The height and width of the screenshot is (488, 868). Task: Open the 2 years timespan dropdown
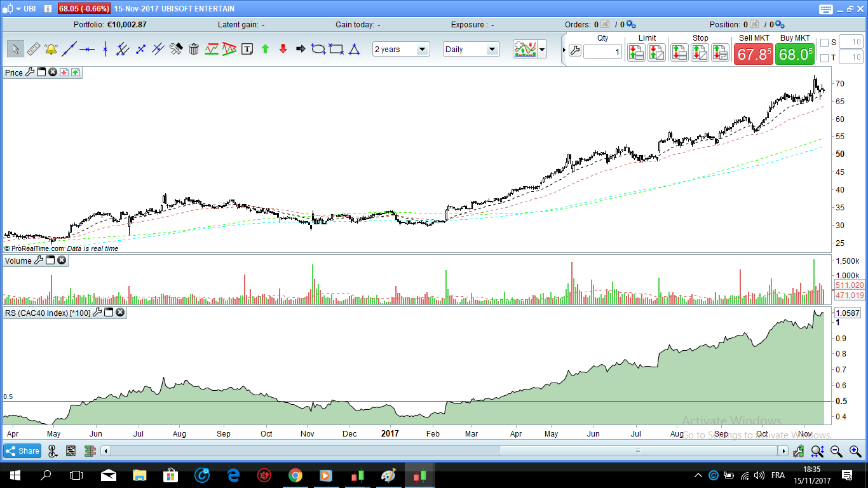coord(401,49)
